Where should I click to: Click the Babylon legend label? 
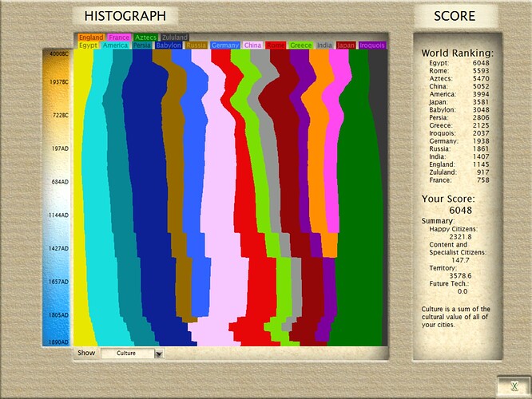169,45
